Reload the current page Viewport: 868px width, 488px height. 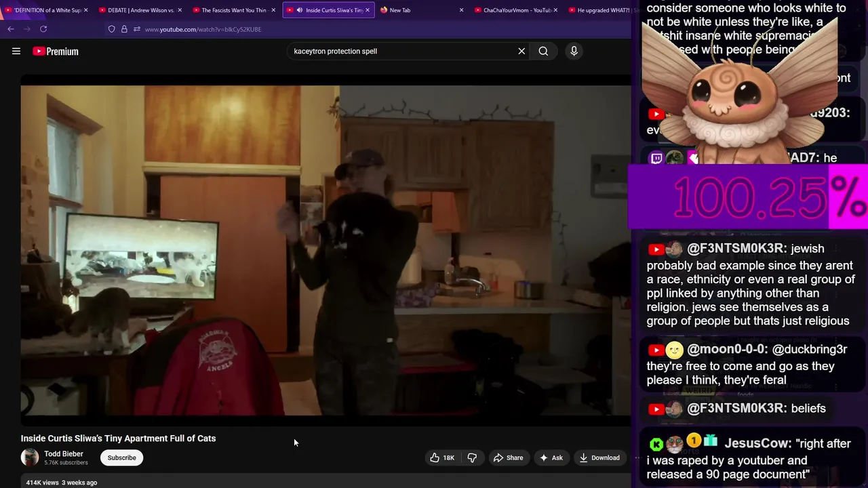pyautogui.click(x=43, y=29)
